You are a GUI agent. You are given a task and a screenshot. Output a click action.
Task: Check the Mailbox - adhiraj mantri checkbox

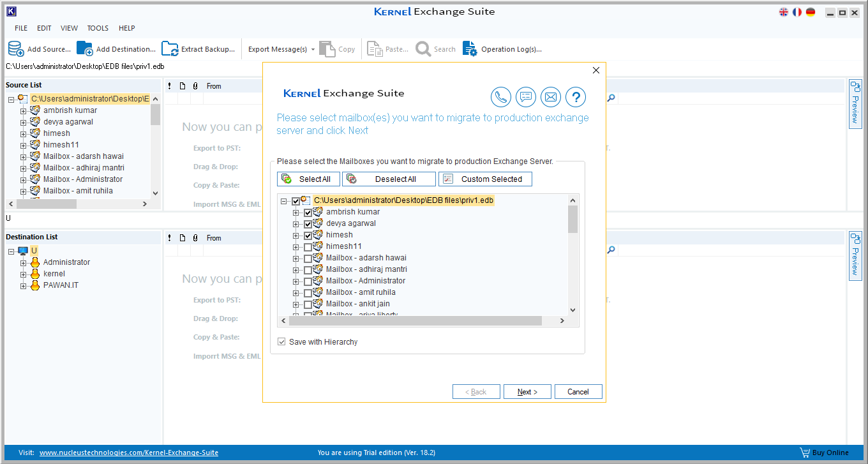(x=308, y=270)
